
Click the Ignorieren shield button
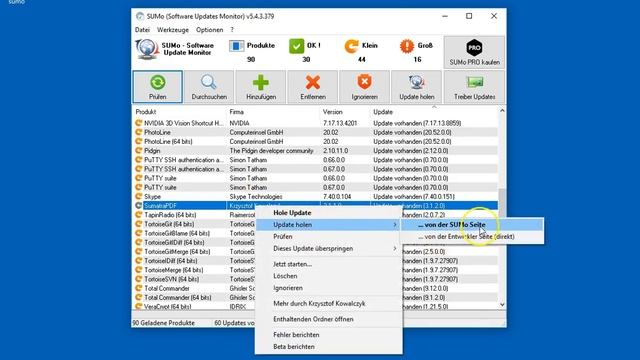point(364,87)
